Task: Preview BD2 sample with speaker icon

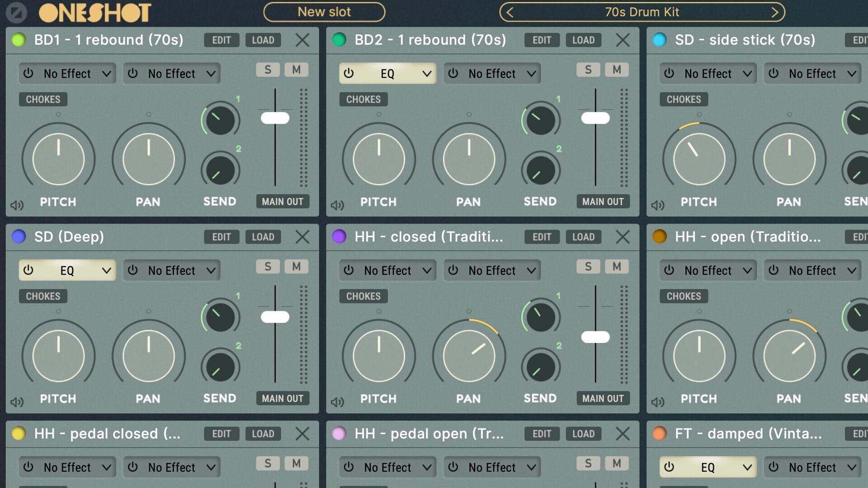Action: (x=337, y=206)
